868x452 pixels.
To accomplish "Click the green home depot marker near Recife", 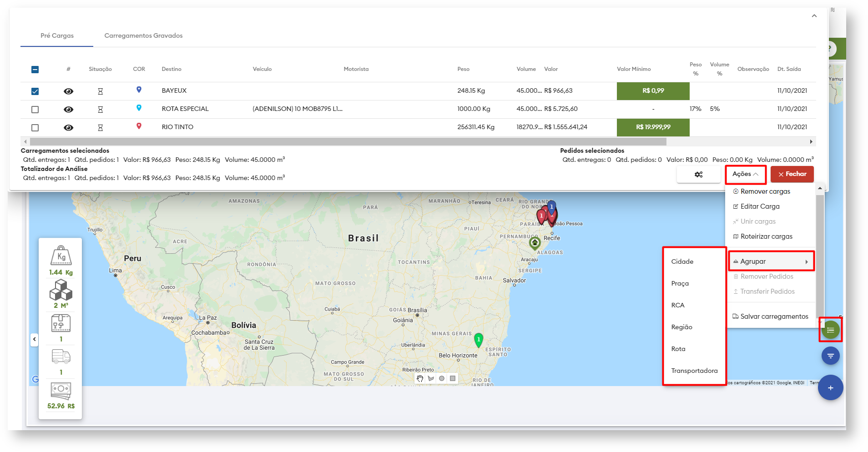I will click(535, 243).
